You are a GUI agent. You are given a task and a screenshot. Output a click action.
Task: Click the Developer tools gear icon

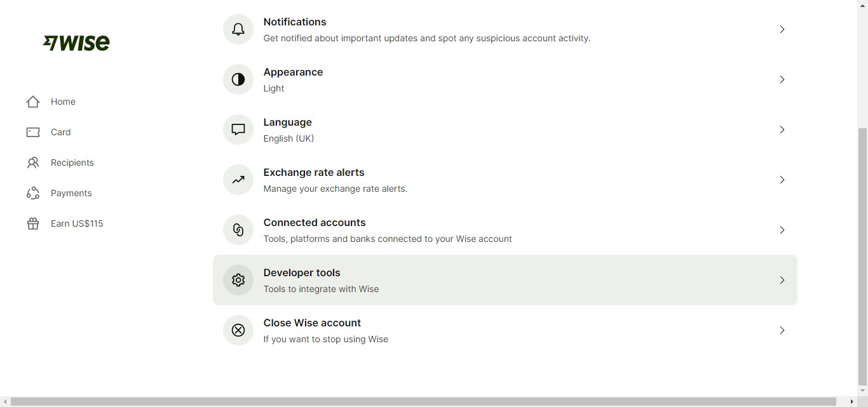click(238, 280)
